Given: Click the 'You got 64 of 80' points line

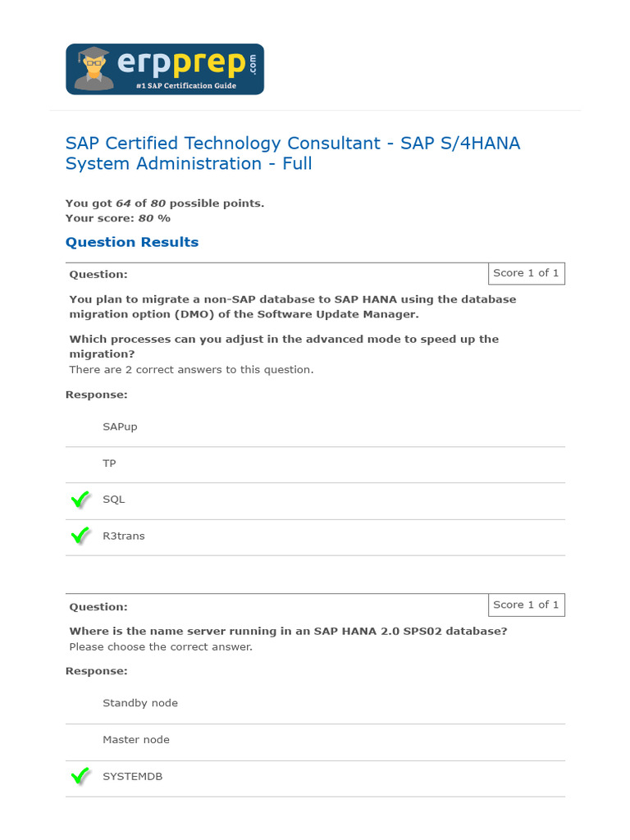Looking at the screenshot, I should (x=165, y=203).
